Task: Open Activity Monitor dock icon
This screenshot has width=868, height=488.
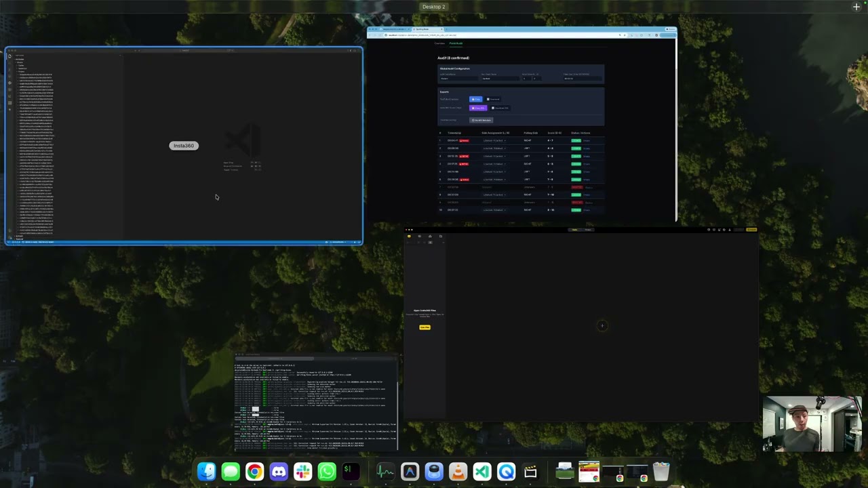Action: [385, 472]
